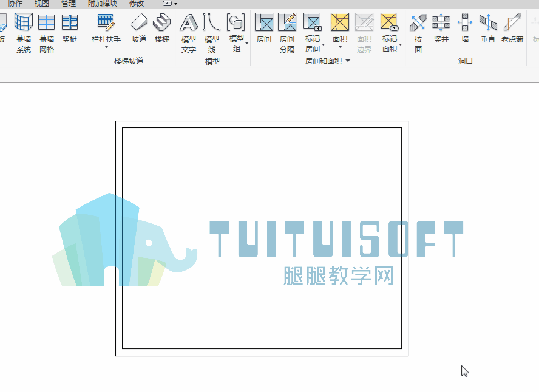Select the Room Separator tool (房间分隔)
The height and width of the screenshot is (392, 539).
(287, 33)
